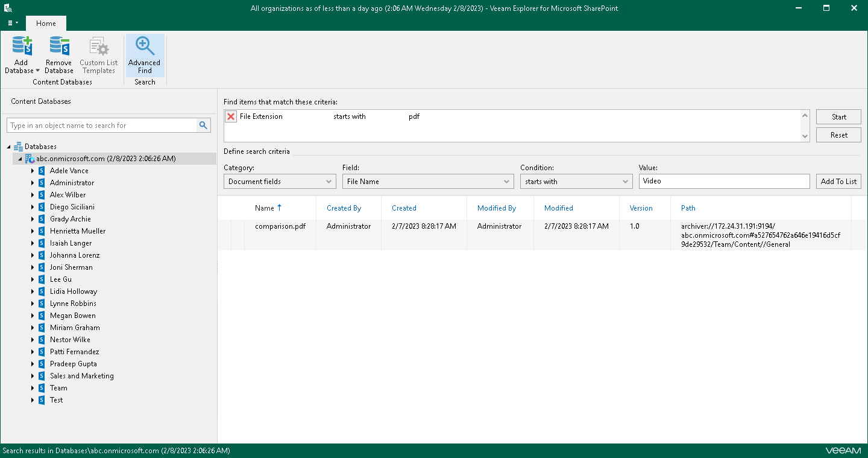The height and width of the screenshot is (458, 868).
Task: Remove the File Extension criteria with red X
Action: [231, 117]
